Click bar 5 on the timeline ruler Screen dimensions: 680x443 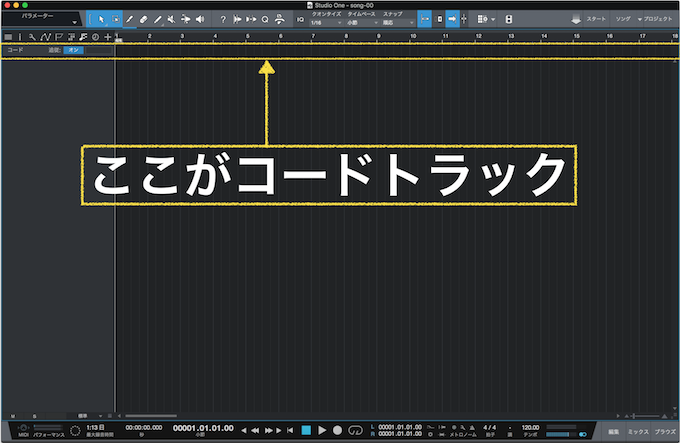[x=248, y=36]
